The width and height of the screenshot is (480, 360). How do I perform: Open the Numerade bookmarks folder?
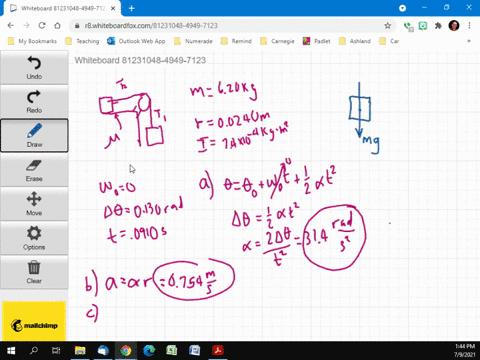tap(193, 41)
